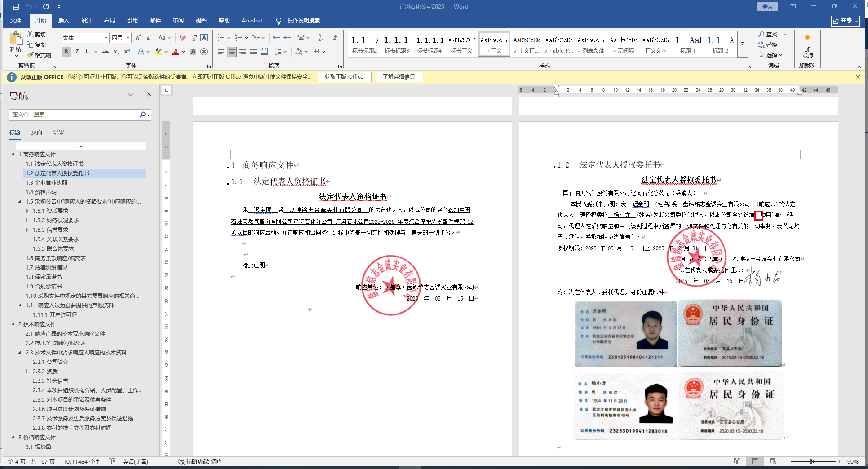Click the 了解详细信息 button

pos(399,77)
